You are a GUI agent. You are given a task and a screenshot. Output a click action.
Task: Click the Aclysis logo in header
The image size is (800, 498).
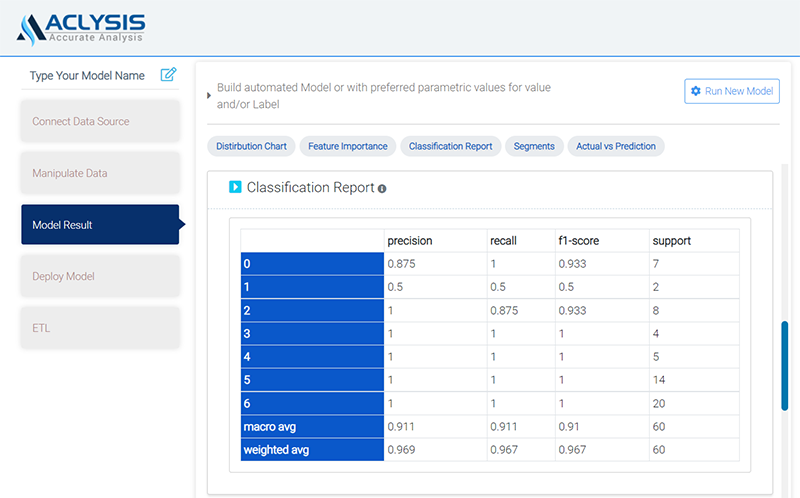81,27
